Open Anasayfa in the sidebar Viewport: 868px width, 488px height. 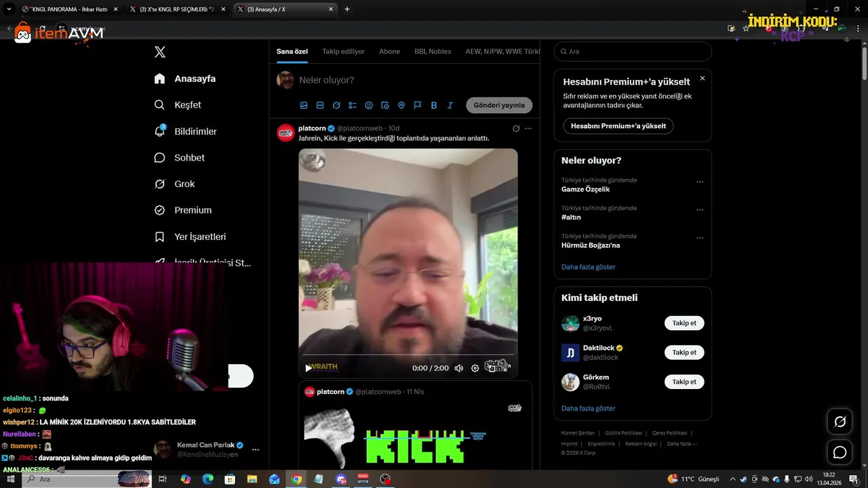pyautogui.click(x=185, y=79)
